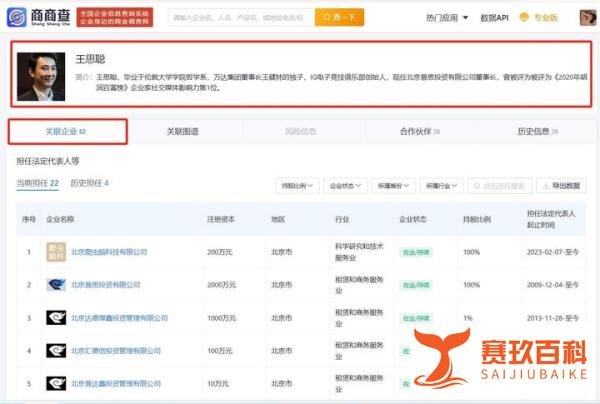The width and height of the screenshot is (600, 404).
Task: Open the company name link in row 5
Action: tap(116, 384)
